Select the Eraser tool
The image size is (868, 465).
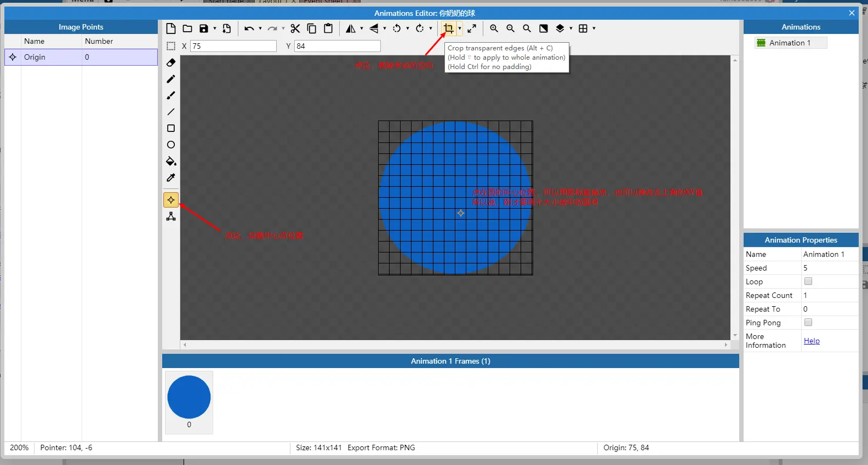171,62
